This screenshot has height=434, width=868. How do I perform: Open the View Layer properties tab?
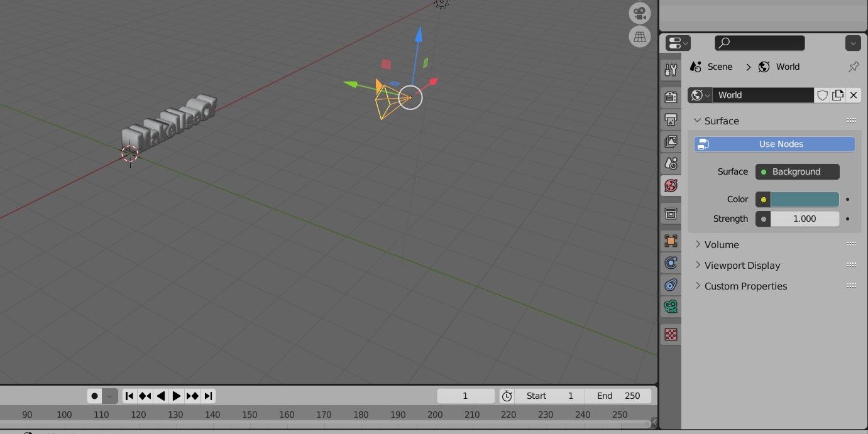pos(671,141)
